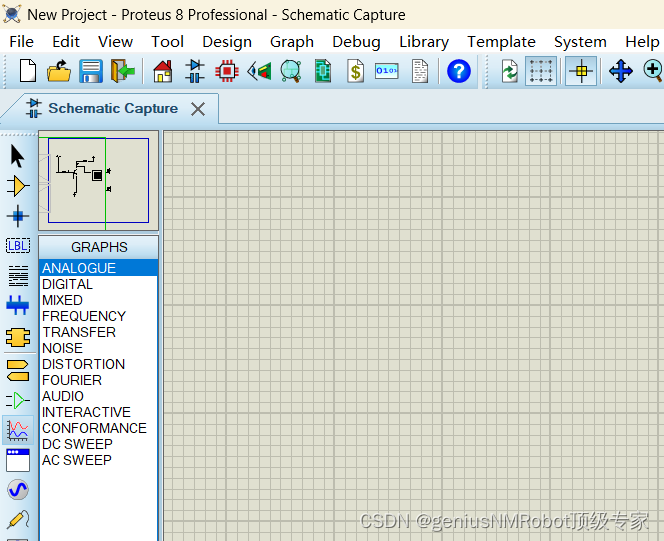Viewport: 664px width, 541px height.
Task: Toggle the false origin crosshair icon
Action: (x=581, y=71)
